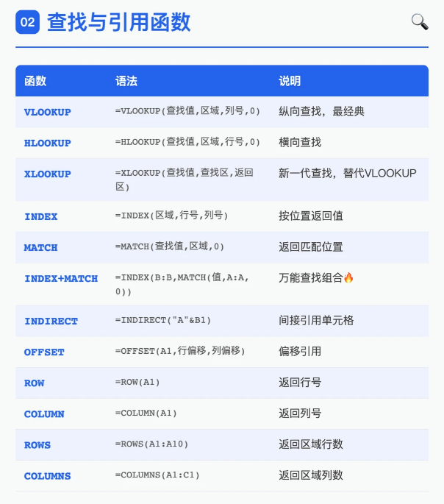Click the 语法 column header
The width and height of the screenshot is (444, 504).
126,81
